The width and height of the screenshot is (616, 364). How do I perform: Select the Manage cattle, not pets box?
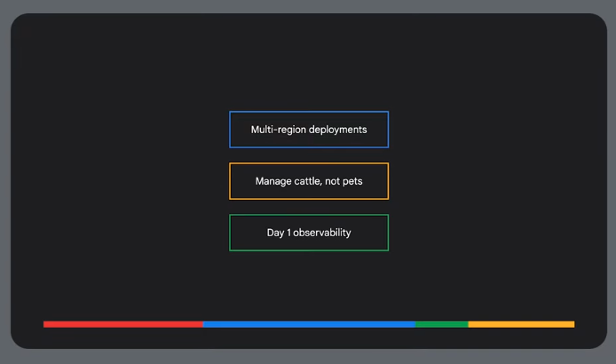tap(308, 181)
